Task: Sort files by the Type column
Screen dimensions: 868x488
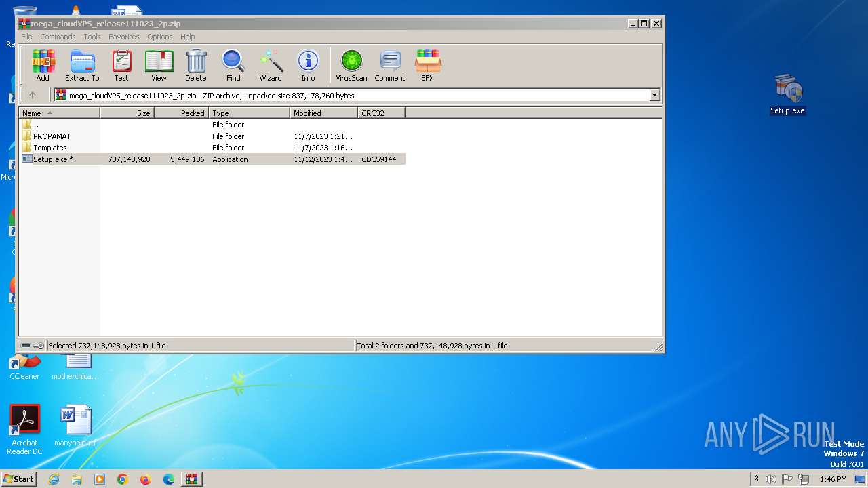Action: [x=250, y=113]
